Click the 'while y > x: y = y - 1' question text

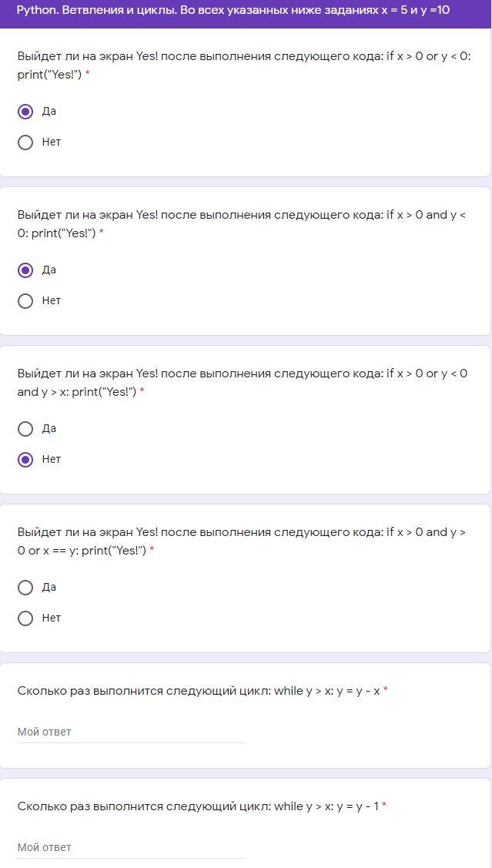pyautogui.click(x=198, y=806)
